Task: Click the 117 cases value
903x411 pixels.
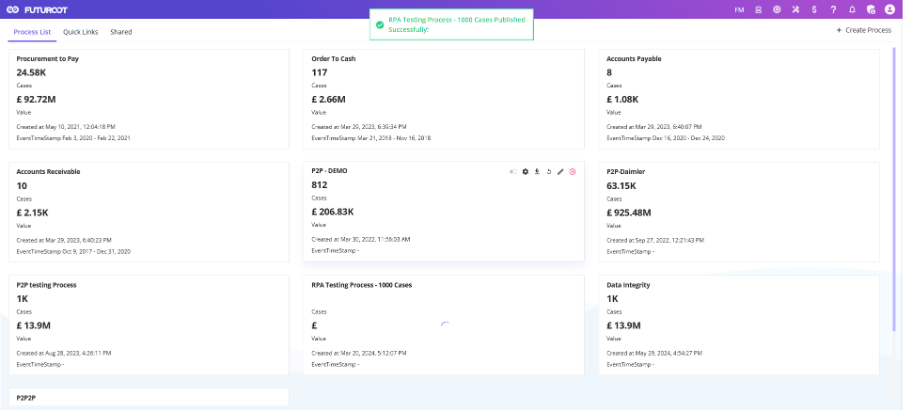Action: (319, 73)
